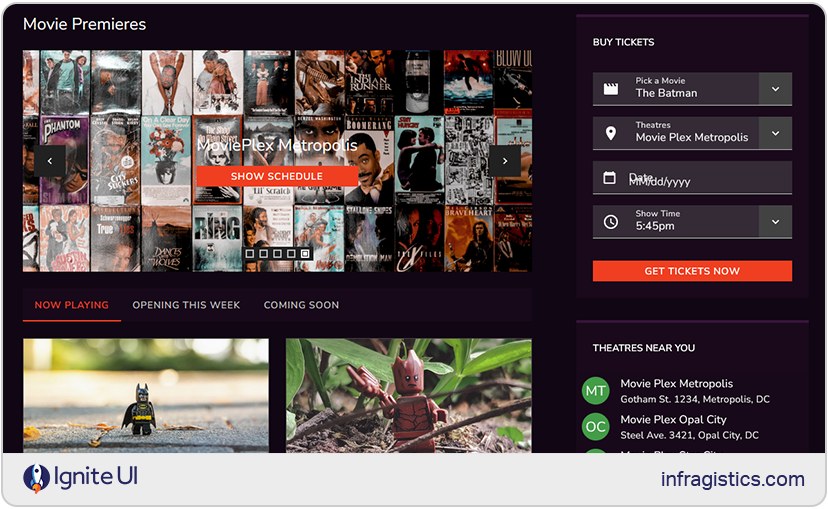
Task: Select the green MT theatre avatar
Action: (x=596, y=391)
